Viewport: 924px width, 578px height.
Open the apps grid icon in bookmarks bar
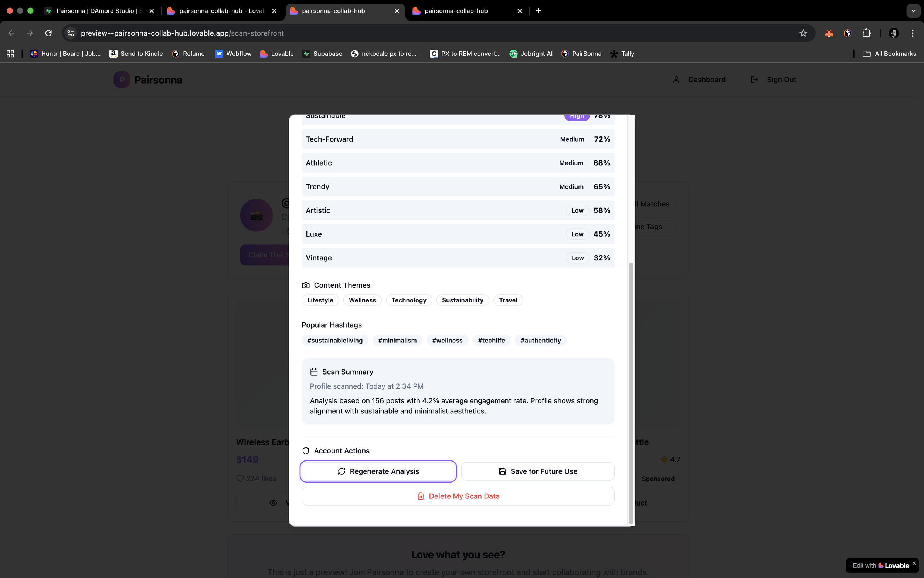(x=10, y=54)
